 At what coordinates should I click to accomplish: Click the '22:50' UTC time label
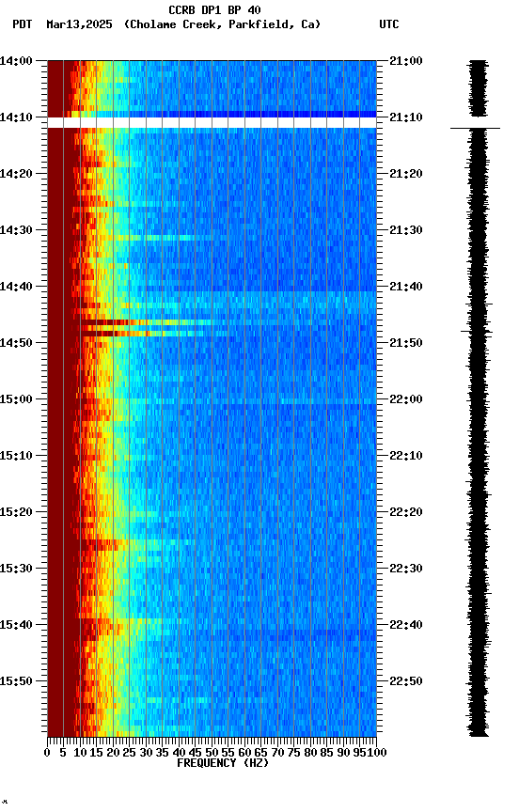(406, 682)
